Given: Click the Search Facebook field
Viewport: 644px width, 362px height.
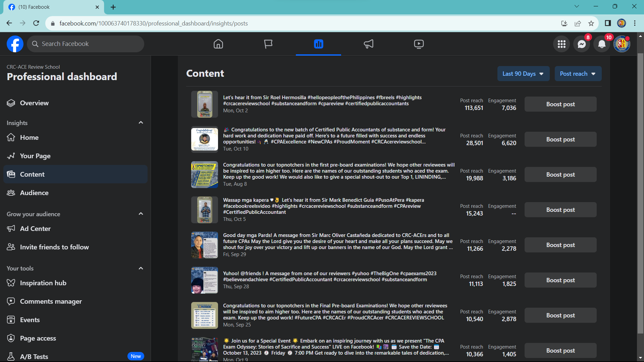Looking at the screenshot, I should (x=86, y=44).
